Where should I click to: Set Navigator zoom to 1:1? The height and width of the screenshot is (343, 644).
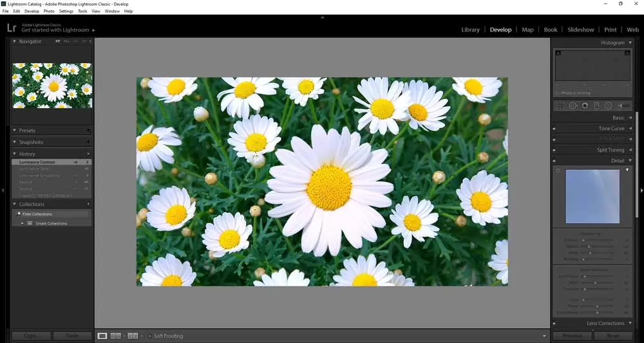click(x=75, y=41)
